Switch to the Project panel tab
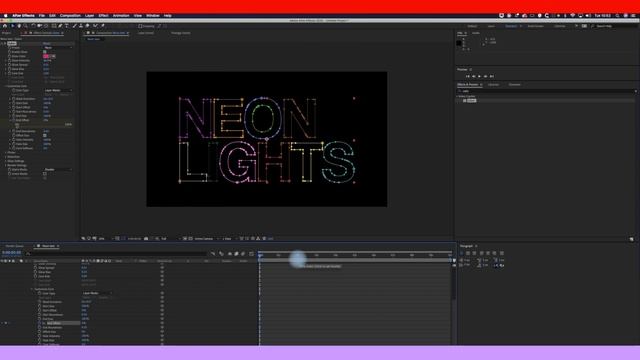This screenshot has height=360, width=640. pos(7,33)
